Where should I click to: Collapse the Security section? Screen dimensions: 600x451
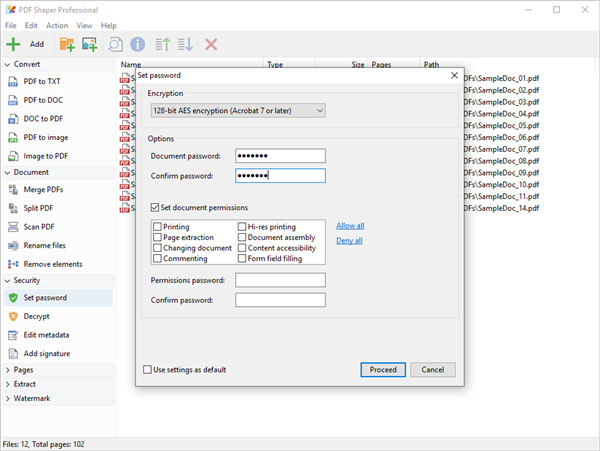[7, 281]
